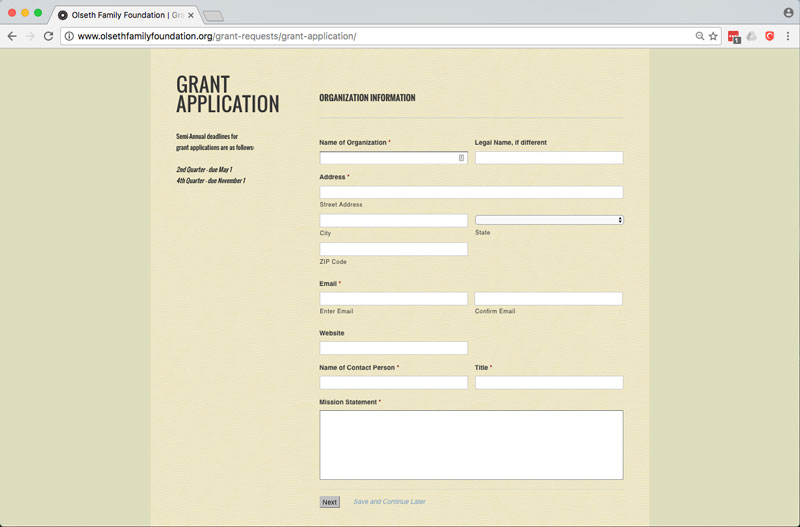Focus the Street Address field

point(471,192)
